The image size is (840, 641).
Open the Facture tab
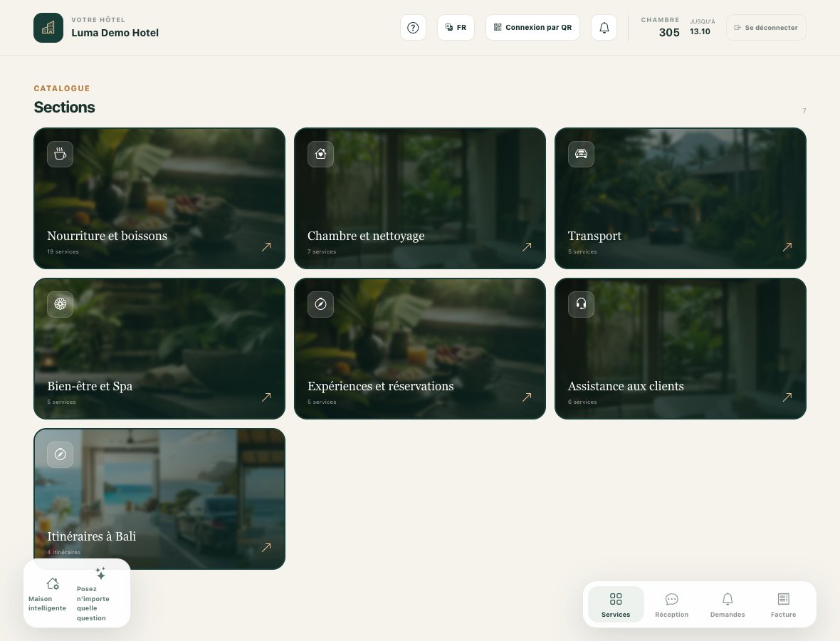pyautogui.click(x=783, y=605)
